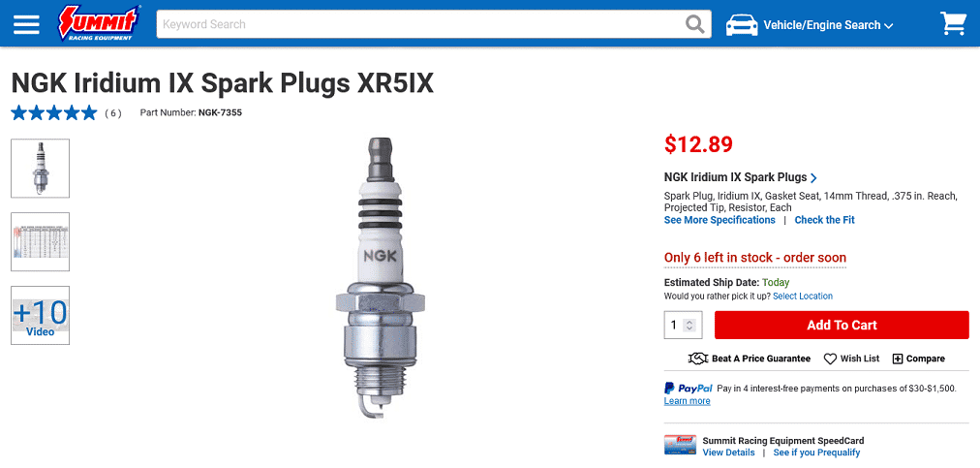Select the spark plug photo thumbnail
Image resolution: width=980 pixels, height=468 pixels.
tap(40, 169)
